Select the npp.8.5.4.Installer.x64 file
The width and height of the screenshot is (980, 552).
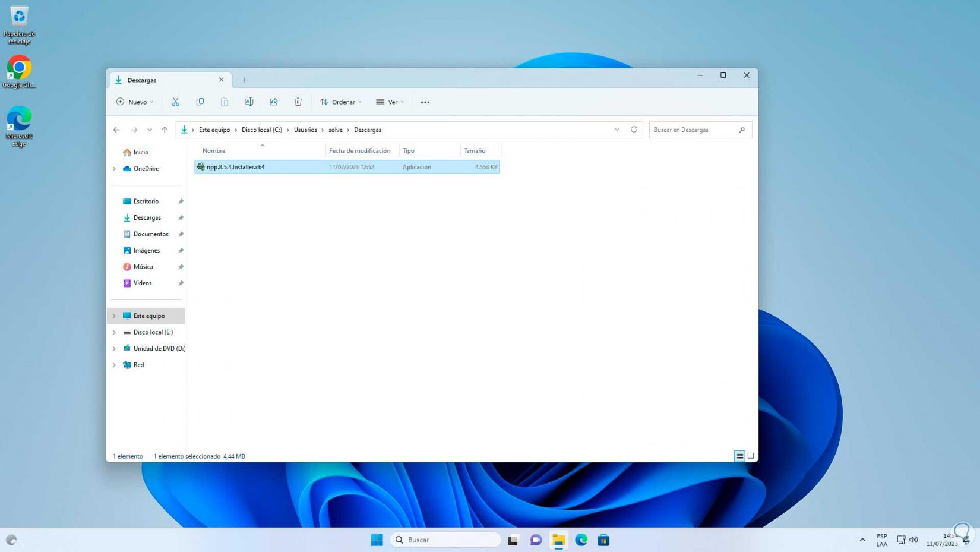pos(347,167)
